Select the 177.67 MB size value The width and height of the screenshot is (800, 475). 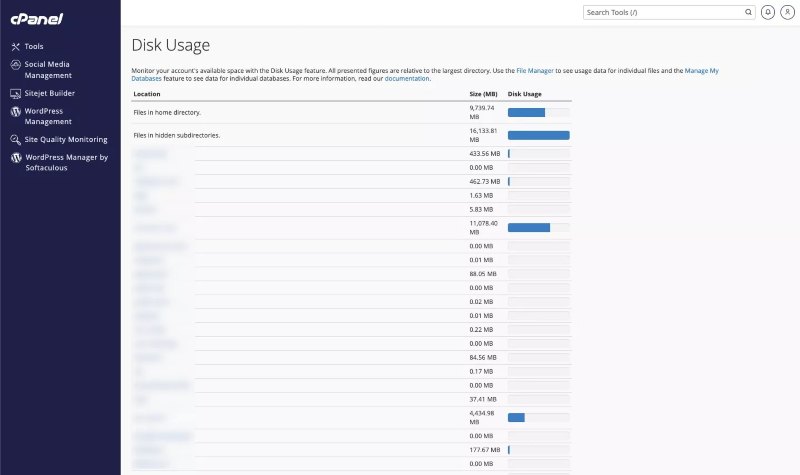(485, 450)
